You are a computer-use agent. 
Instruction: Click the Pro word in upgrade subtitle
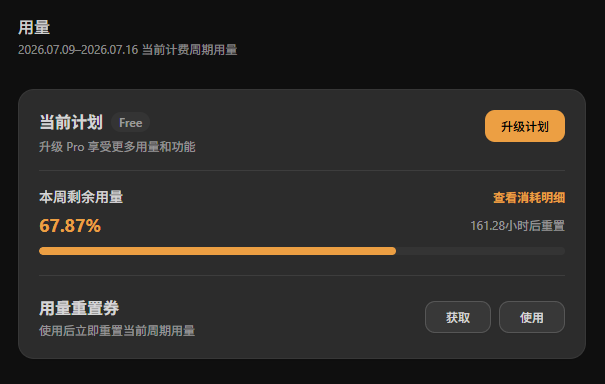pyautogui.click(x=75, y=147)
